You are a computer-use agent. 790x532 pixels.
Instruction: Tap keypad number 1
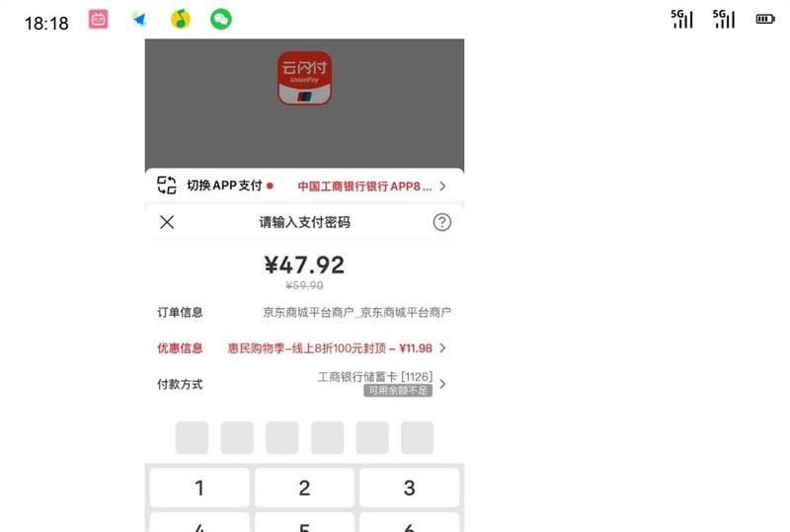pyautogui.click(x=199, y=488)
